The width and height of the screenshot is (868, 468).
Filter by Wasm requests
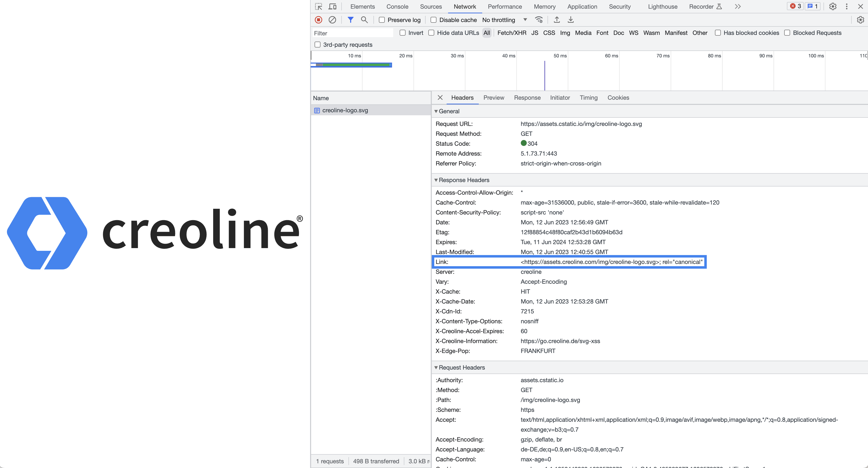[651, 33]
